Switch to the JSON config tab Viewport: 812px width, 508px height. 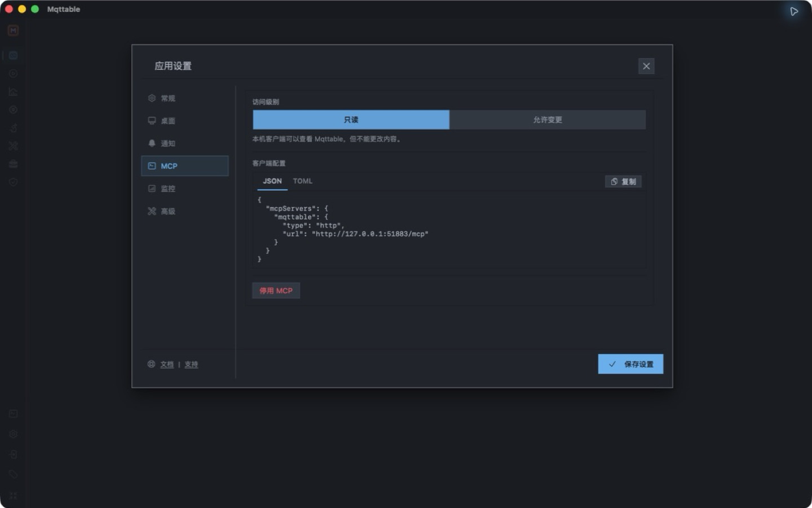pos(272,181)
